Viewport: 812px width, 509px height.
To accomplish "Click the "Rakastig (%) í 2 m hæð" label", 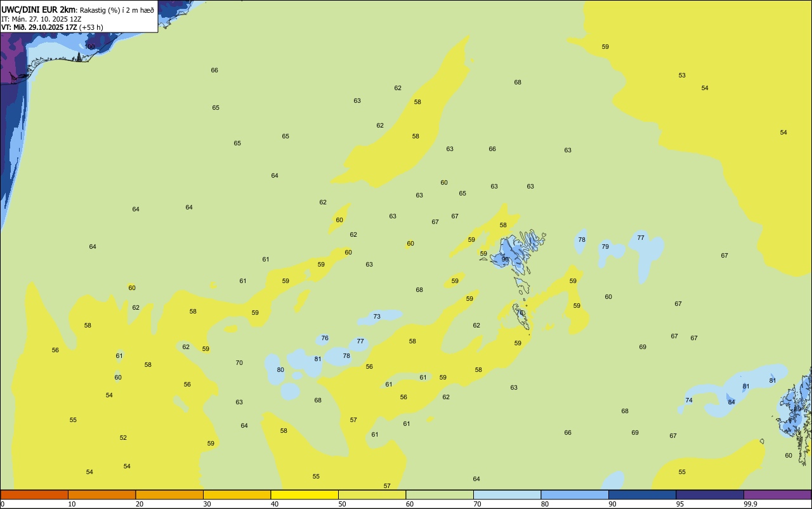I will coord(117,10).
